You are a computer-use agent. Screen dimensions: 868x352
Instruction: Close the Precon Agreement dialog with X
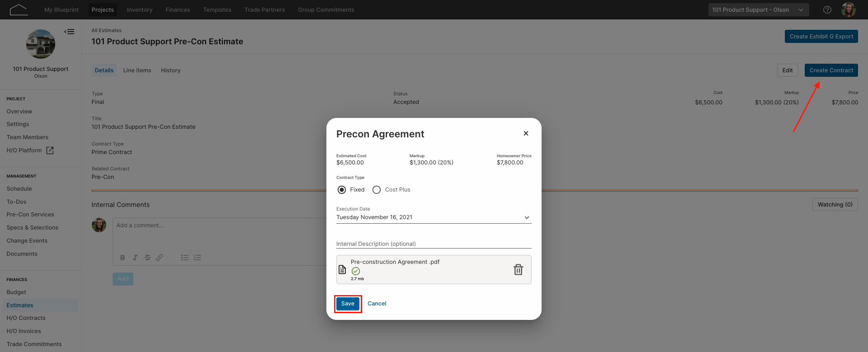[526, 133]
